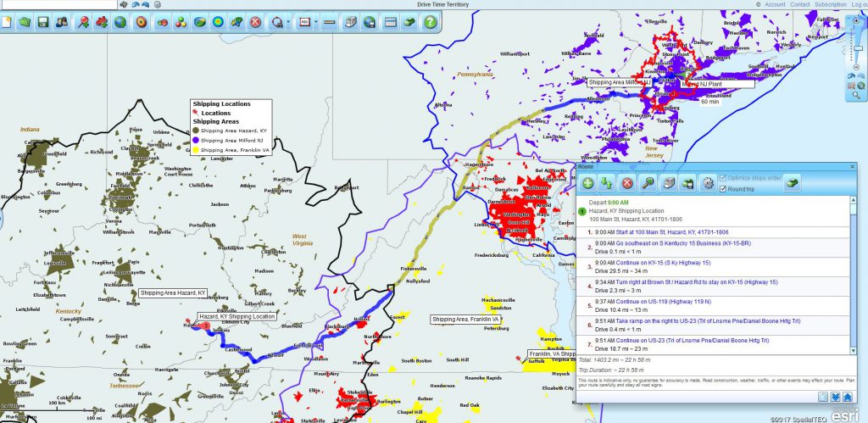
Task: Open the Account link
Action: coord(775,4)
